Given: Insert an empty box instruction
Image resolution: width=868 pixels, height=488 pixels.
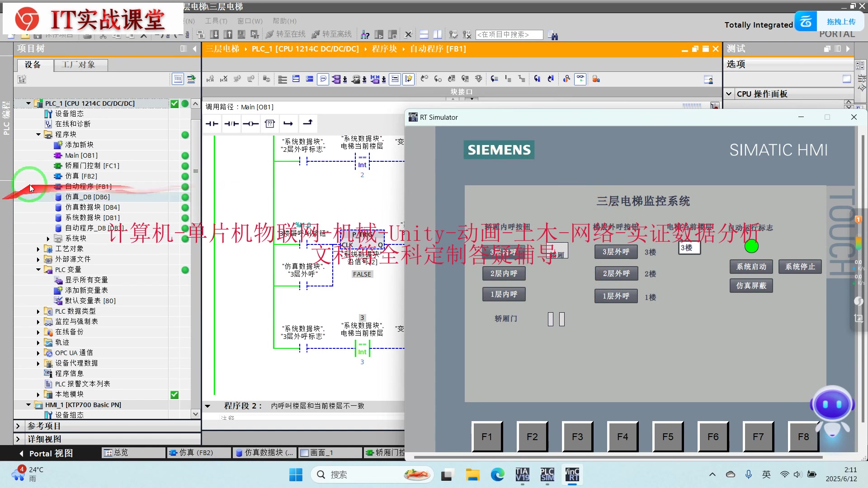Looking at the screenshot, I should pyautogui.click(x=270, y=124).
